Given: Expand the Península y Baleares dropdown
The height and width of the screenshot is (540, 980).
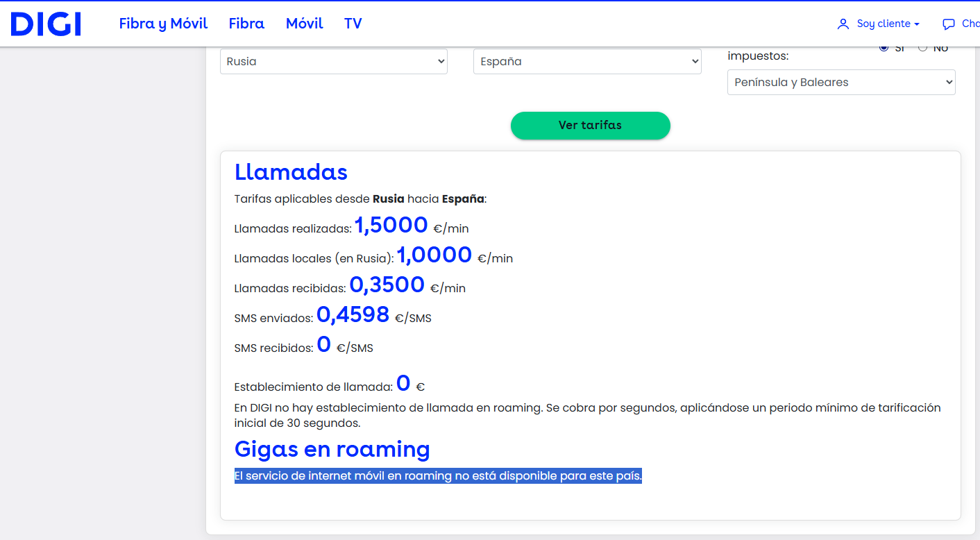Looking at the screenshot, I should 840,83.
